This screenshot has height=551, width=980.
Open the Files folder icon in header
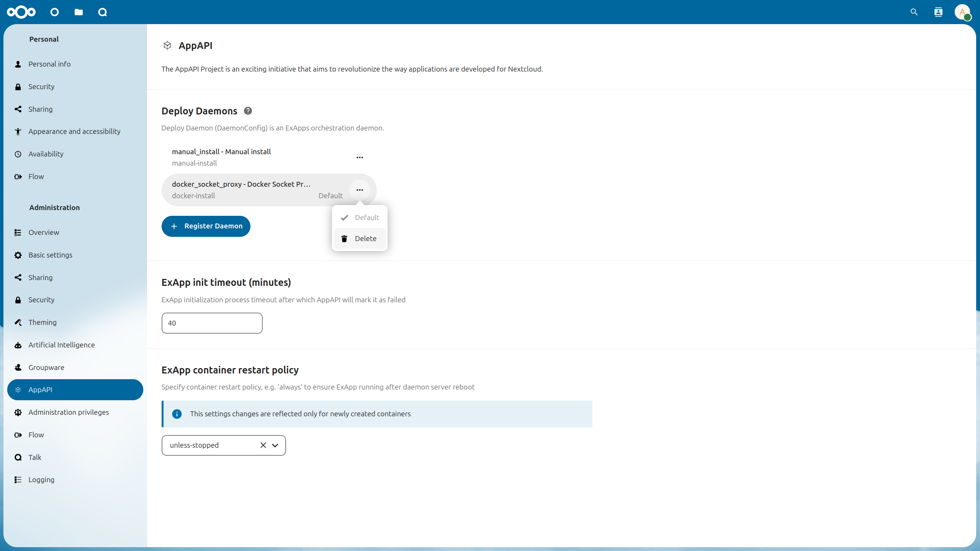[79, 12]
